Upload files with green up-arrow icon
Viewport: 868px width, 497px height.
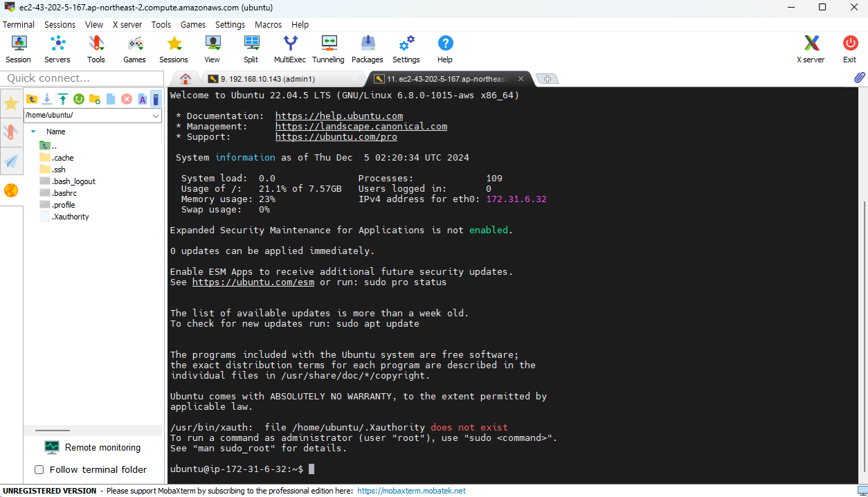point(63,99)
